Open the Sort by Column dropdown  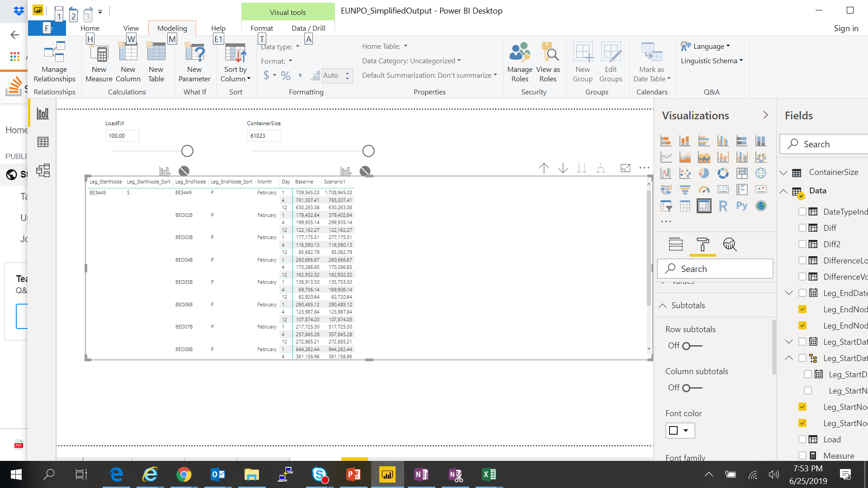coord(236,74)
